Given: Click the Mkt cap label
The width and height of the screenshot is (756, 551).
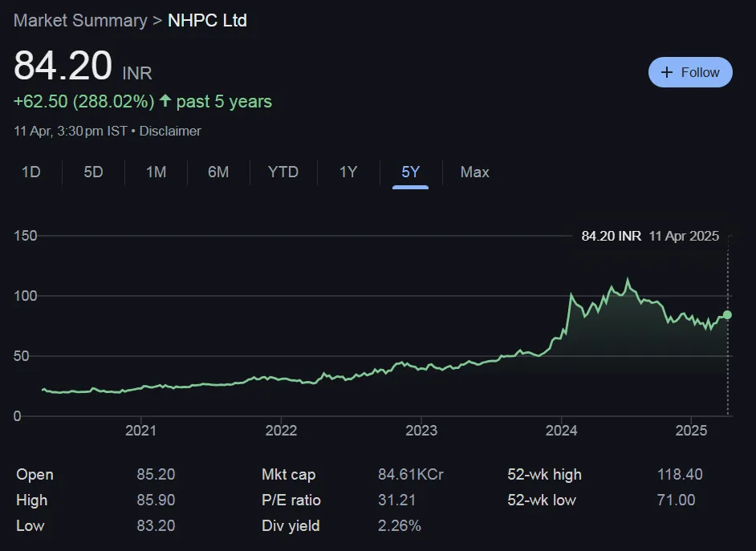Looking at the screenshot, I should pyautogui.click(x=289, y=475).
